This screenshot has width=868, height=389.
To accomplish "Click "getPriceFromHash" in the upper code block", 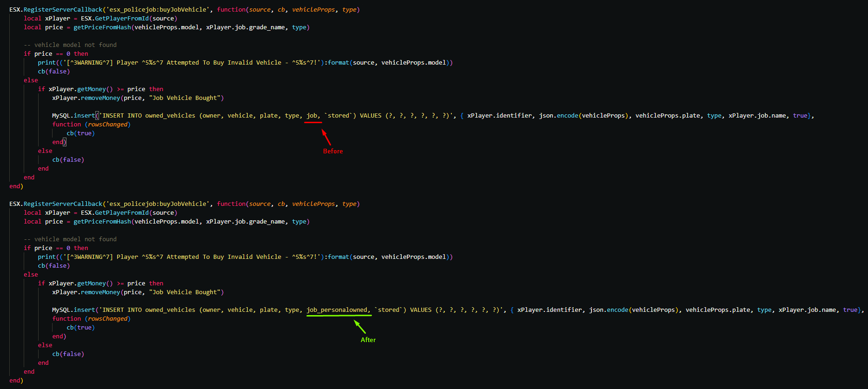I will click(x=102, y=27).
